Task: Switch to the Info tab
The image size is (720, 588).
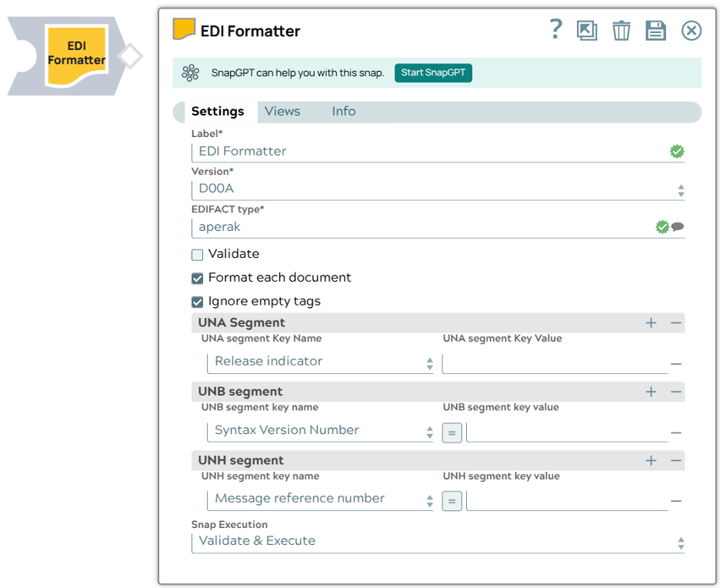Action: point(344,112)
